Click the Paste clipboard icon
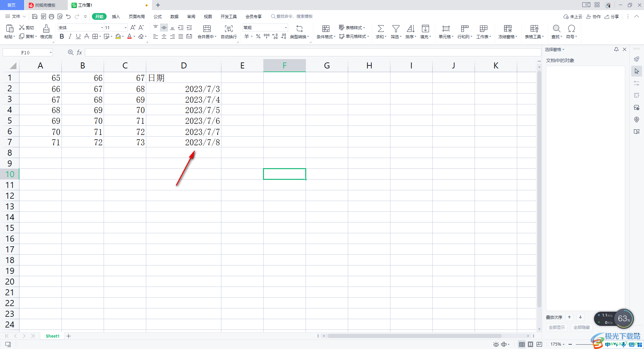 click(9, 28)
